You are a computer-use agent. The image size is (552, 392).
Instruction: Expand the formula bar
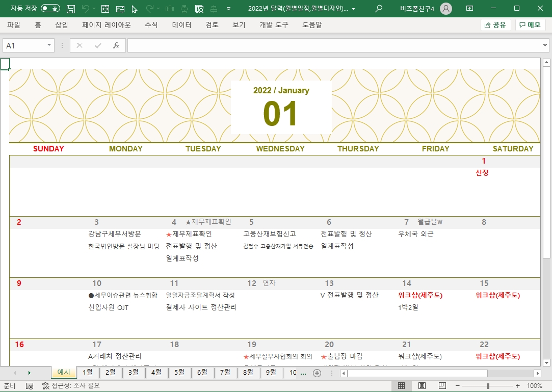point(545,45)
